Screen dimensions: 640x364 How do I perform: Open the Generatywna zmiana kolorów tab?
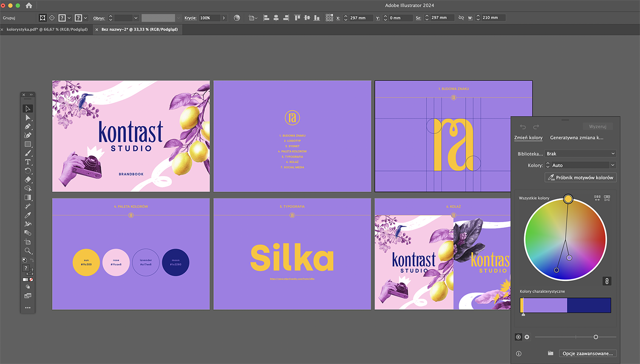[x=576, y=138]
